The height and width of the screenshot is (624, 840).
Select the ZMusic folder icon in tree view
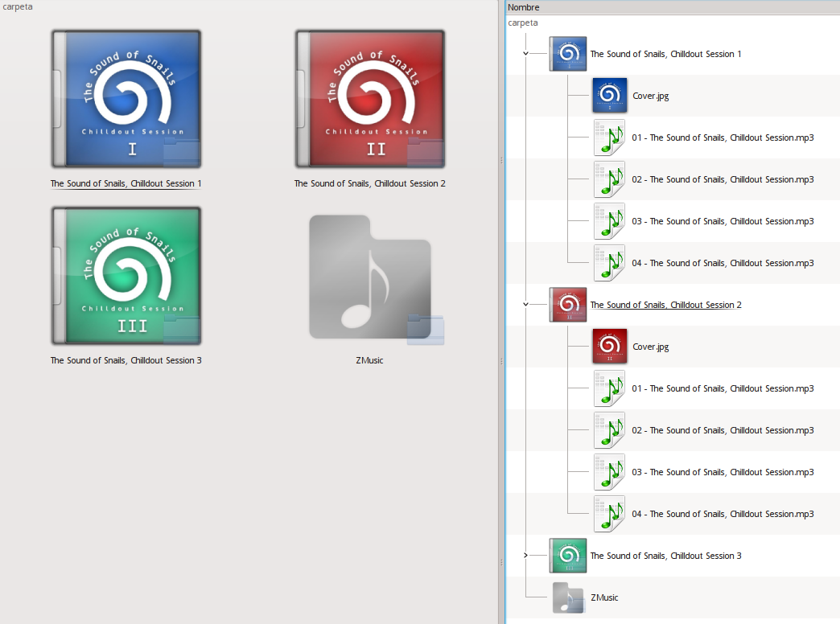568,597
